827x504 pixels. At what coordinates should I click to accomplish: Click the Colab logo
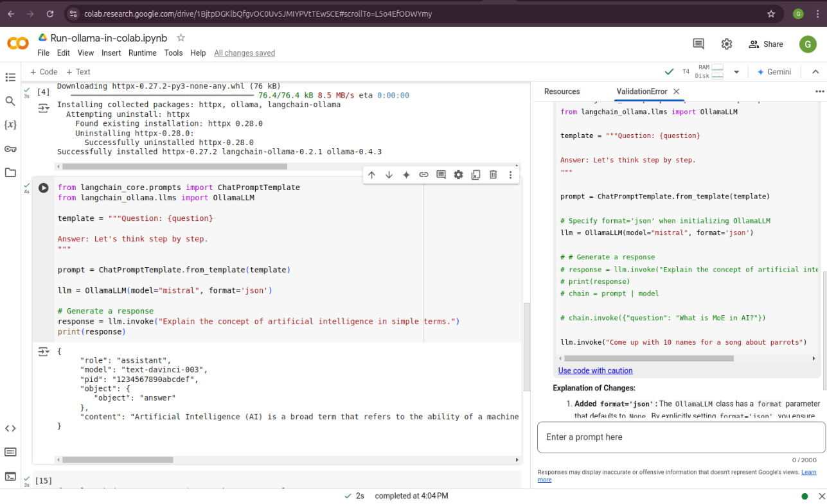click(x=18, y=44)
